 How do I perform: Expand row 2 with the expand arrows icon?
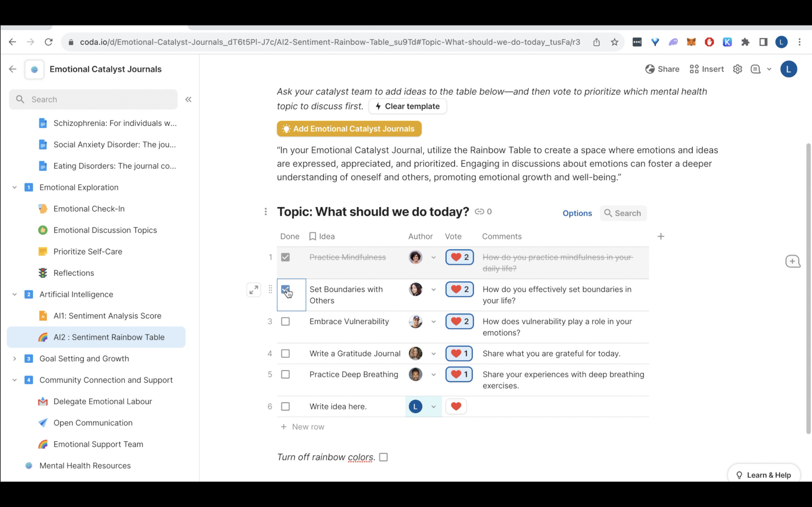tap(254, 289)
